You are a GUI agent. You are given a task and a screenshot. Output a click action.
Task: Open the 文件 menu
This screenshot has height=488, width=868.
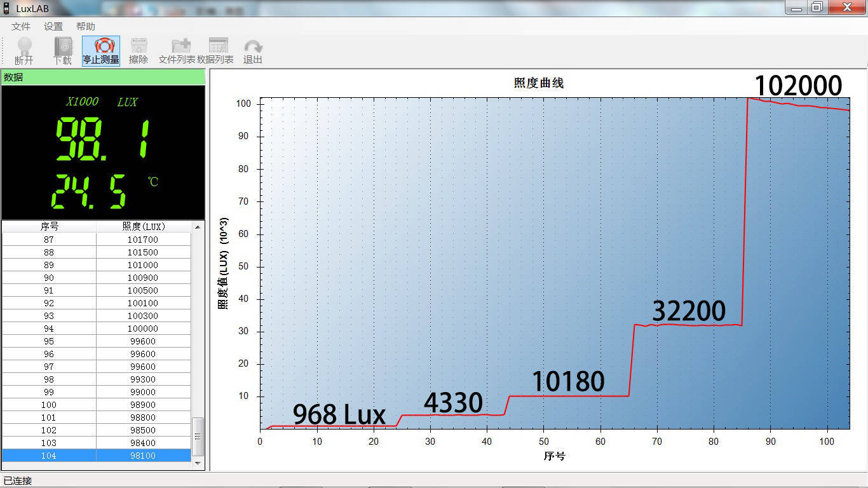coord(21,26)
